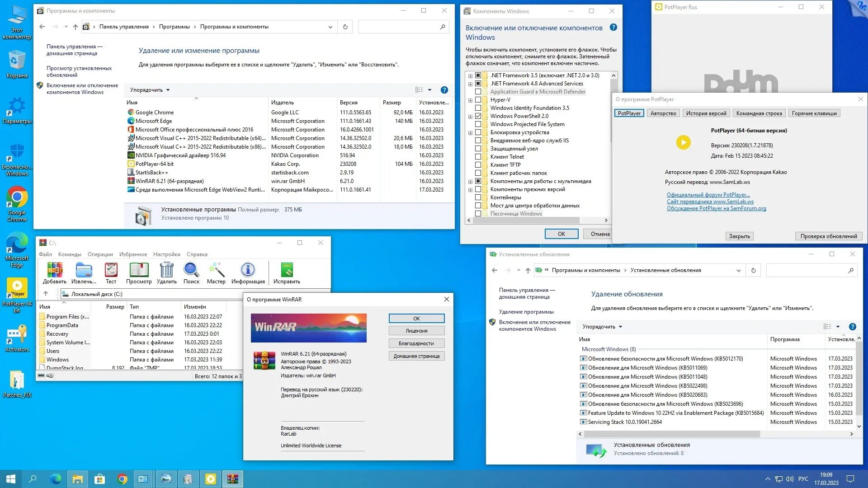Open the PotPlayer official forum link
868x488 pixels.
708,195
